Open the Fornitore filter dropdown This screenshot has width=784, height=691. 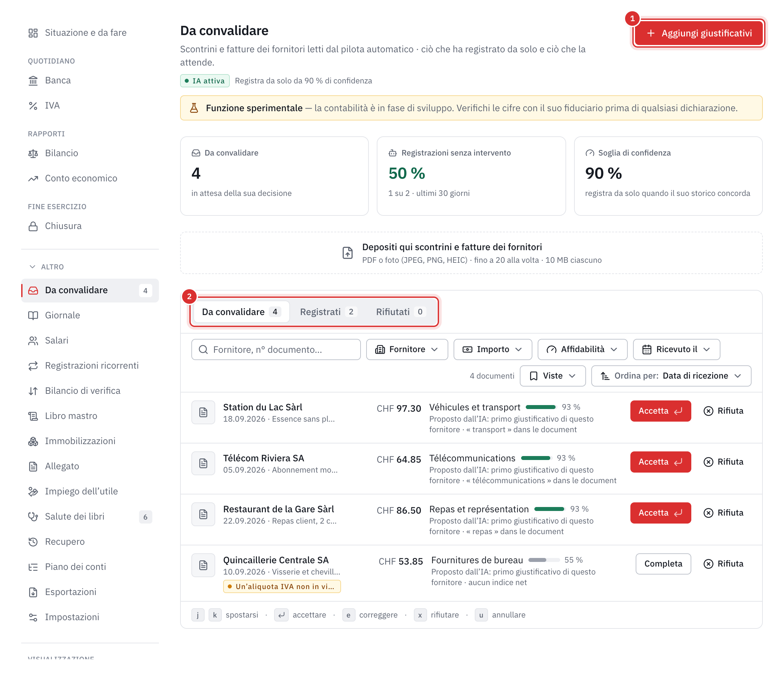(407, 349)
